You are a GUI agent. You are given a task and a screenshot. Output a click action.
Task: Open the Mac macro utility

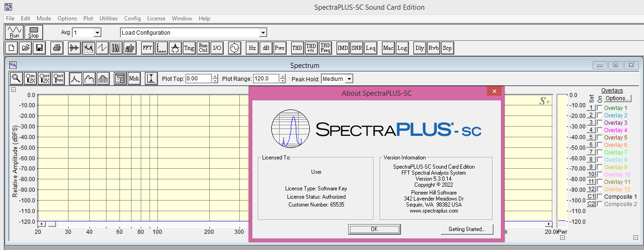pos(388,48)
